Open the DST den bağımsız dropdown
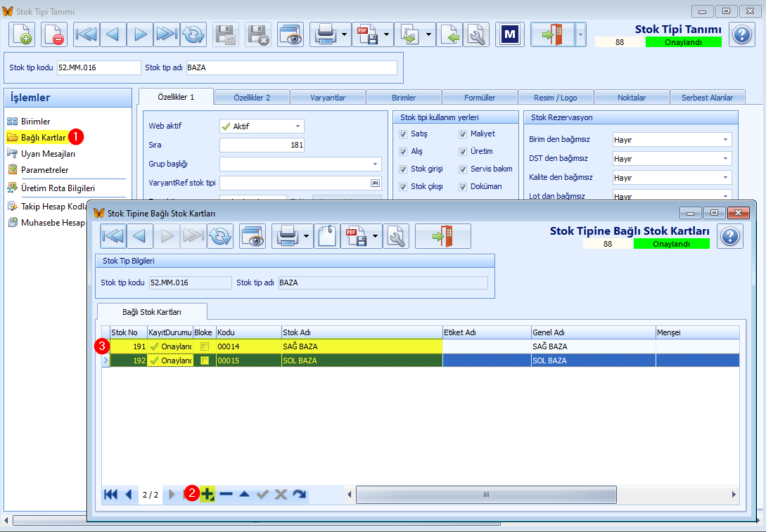The height and width of the screenshot is (532, 766). pos(725,159)
